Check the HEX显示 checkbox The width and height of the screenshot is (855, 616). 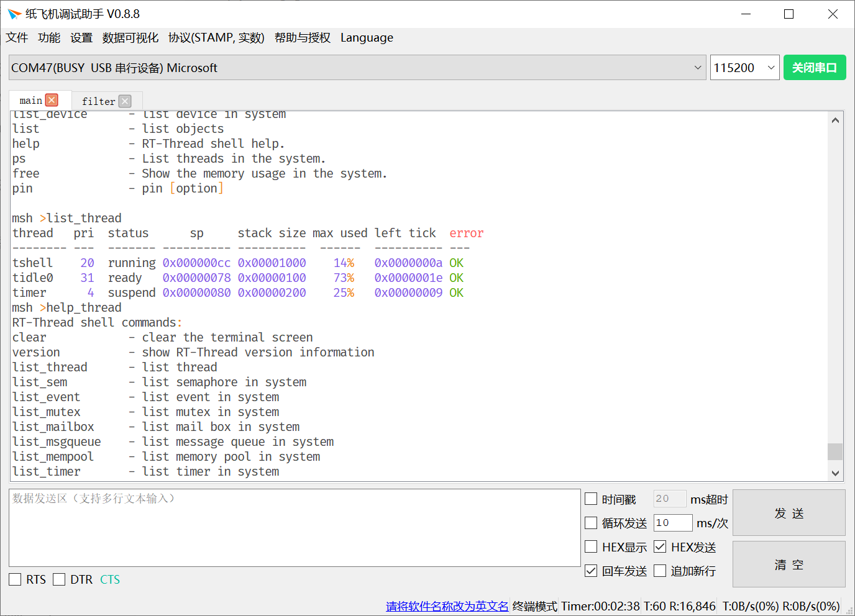[x=591, y=546]
